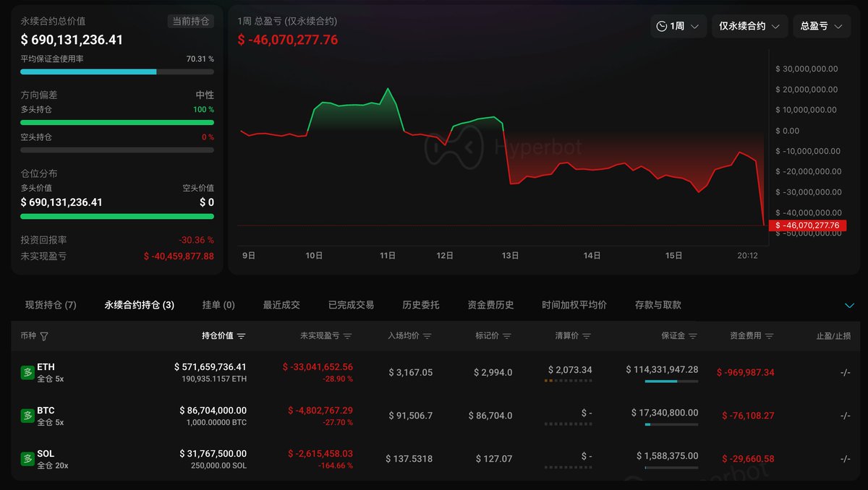This screenshot has width=868, height=490.
Task: Click the SOL coin name
Action: click(x=46, y=454)
